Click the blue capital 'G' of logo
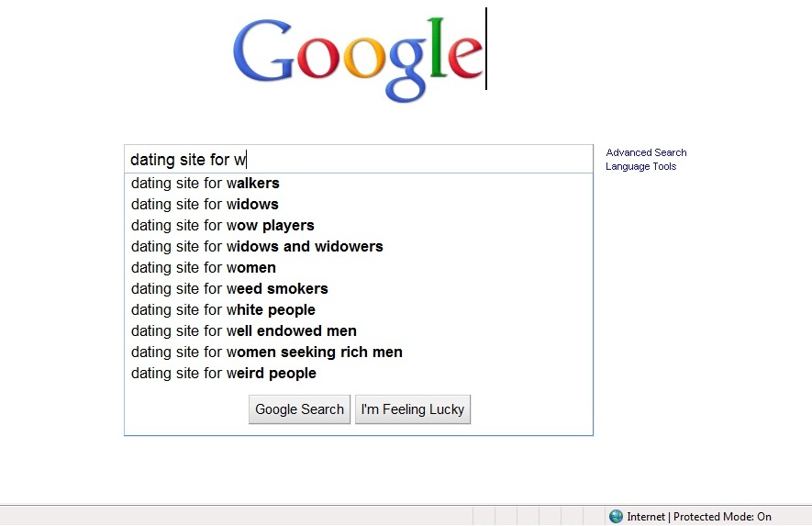 (x=262, y=50)
